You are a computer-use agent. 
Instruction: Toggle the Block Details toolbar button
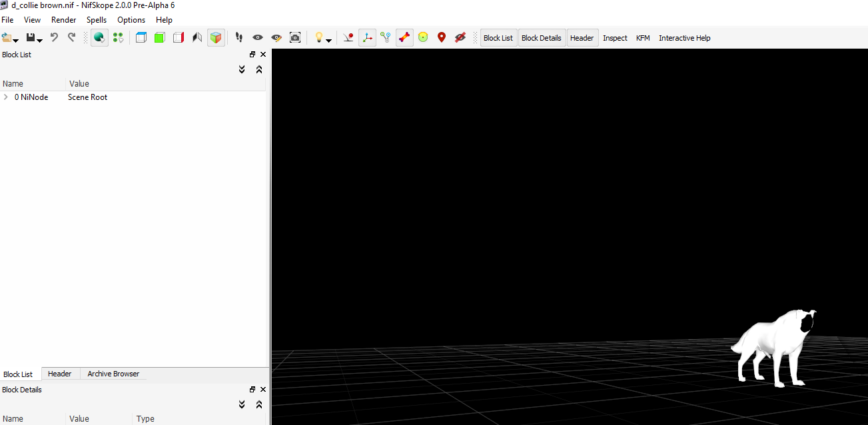click(542, 38)
